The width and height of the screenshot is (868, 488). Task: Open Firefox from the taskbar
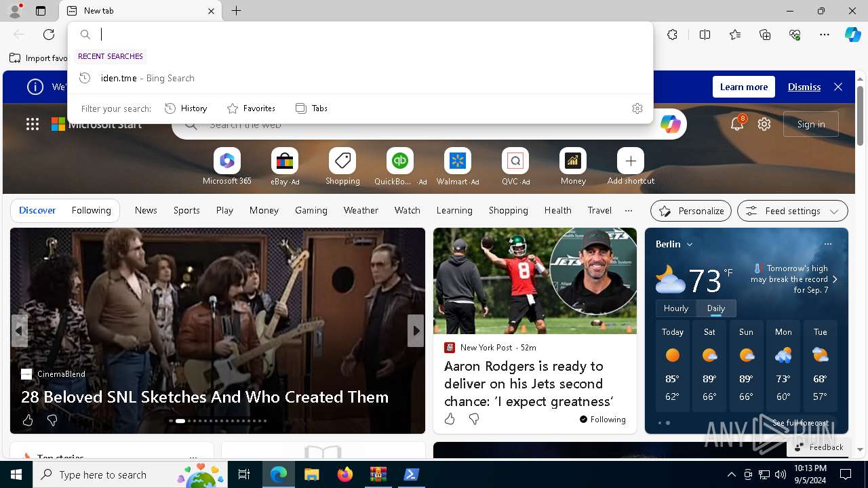coord(344,474)
